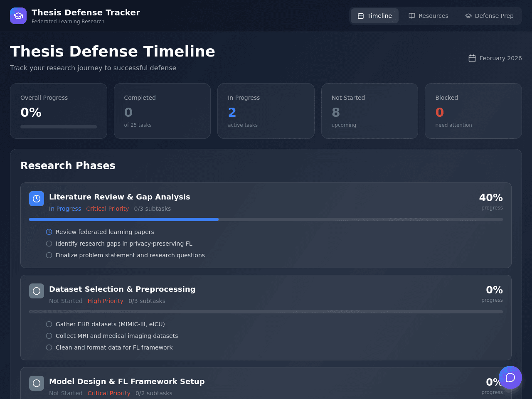This screenshot has width=532, height=399.
Task: Click the graduation cap app logo
Action: pyautogui.click(x=18, y=16)
